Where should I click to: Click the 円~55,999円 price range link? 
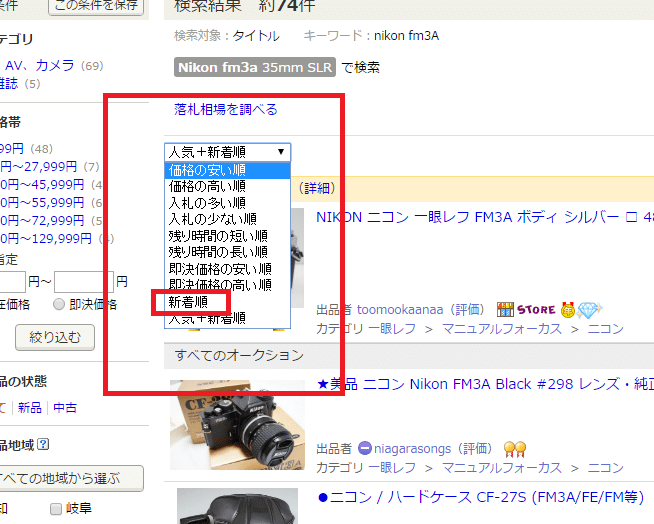coord(42,203)
